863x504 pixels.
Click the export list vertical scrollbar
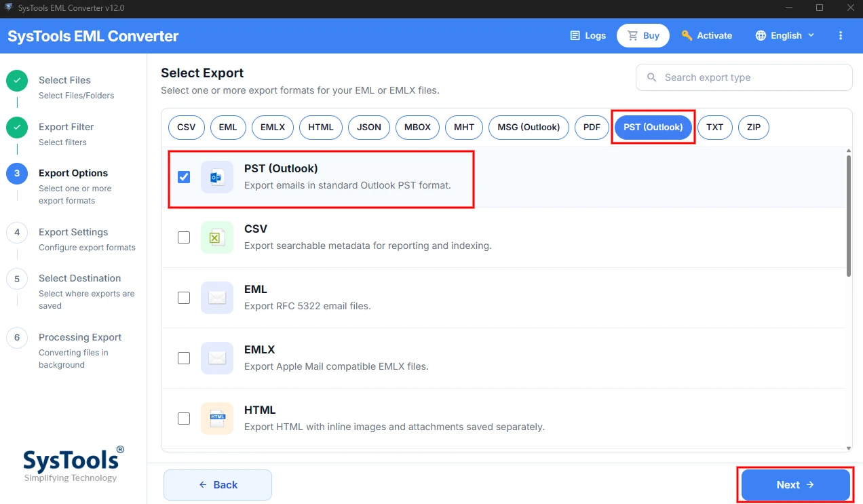[848, 216]
